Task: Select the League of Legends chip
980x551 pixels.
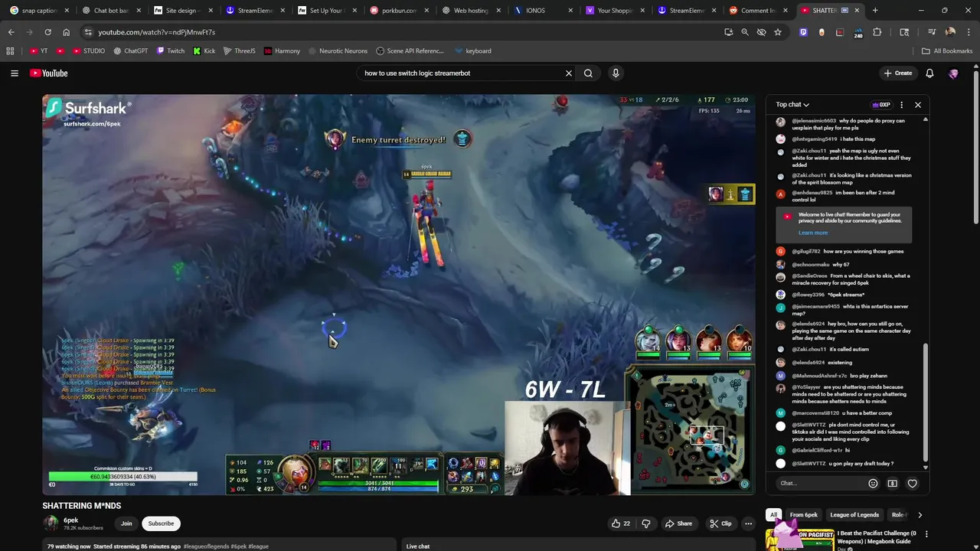Action: coord(854,515)
